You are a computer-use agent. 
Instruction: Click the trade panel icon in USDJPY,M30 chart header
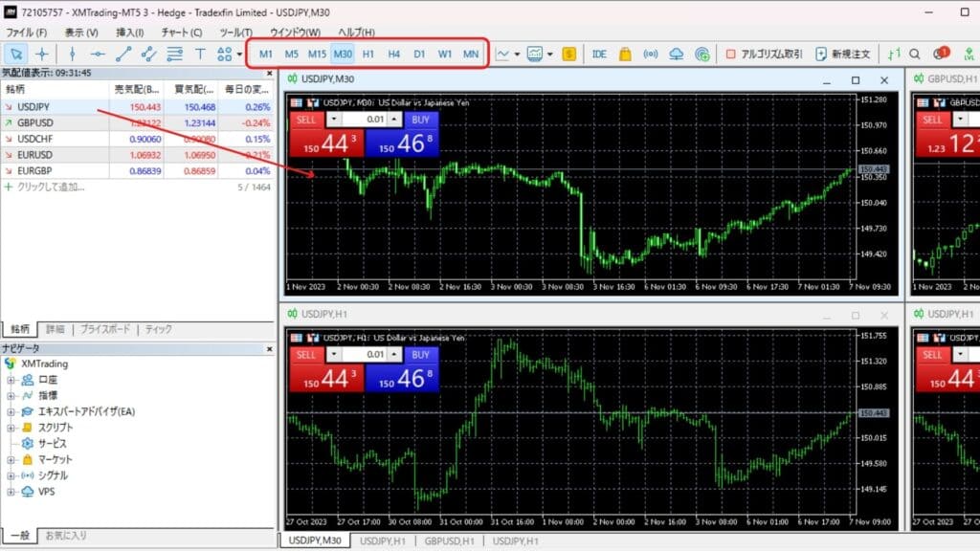[313, 102]
